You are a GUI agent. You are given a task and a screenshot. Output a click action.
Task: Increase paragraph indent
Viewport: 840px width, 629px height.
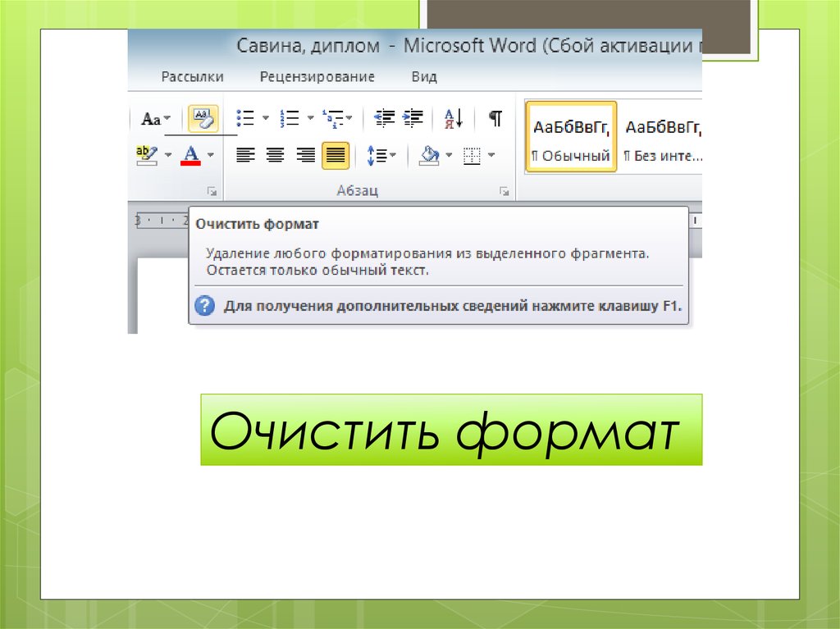click(413, 118)
